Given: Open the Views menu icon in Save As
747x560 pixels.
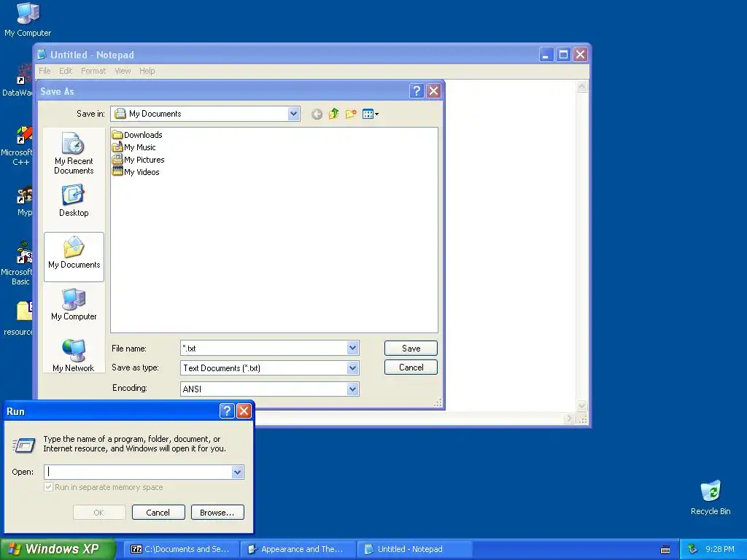Looking at the screenshot, I should (370, 114).
